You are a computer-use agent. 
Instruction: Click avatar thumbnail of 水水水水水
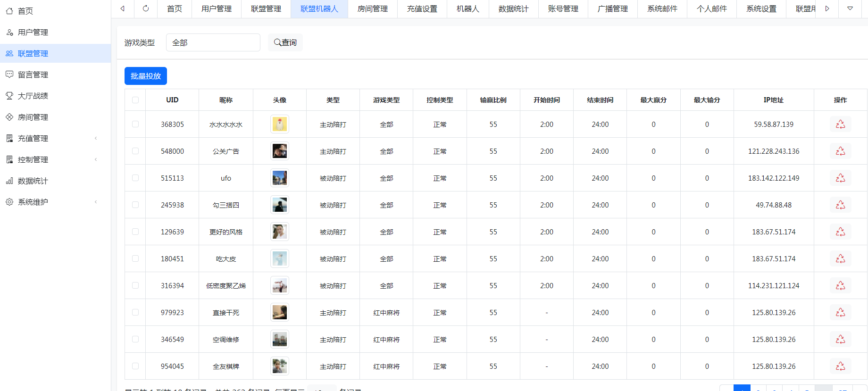(x=280, y=125)
